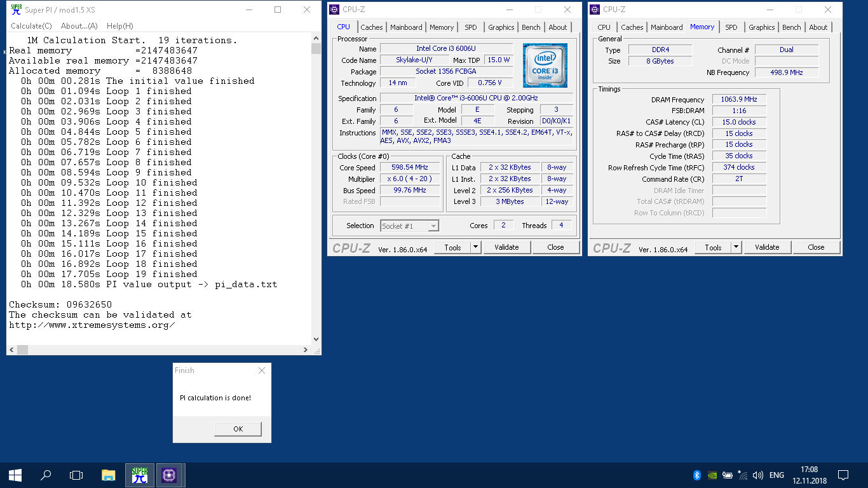Open Bench tab in left CPU-Z
Image resolution: width=868 pixels, height=488 pixels.
coord(531,27)
